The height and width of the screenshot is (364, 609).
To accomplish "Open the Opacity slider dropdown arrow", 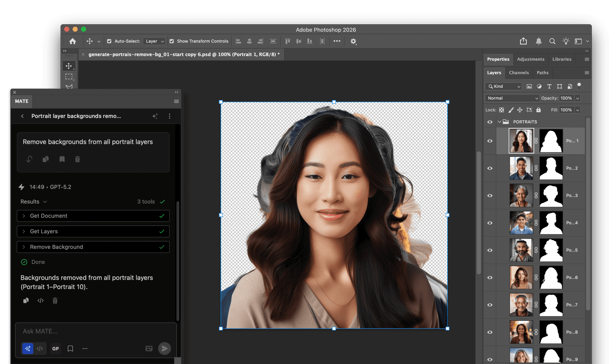I will click(x=578, y=98).
